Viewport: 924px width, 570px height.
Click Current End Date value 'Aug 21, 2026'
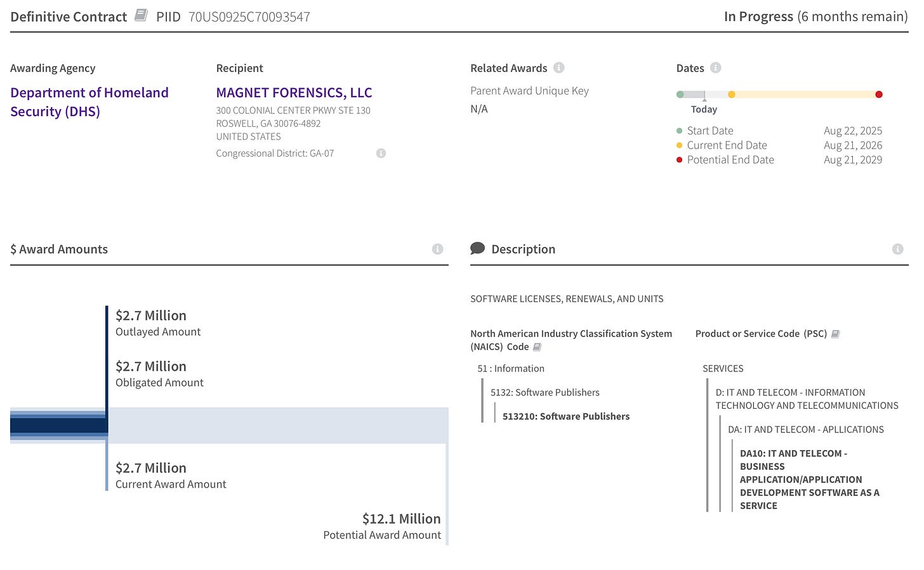coord(853,145)
